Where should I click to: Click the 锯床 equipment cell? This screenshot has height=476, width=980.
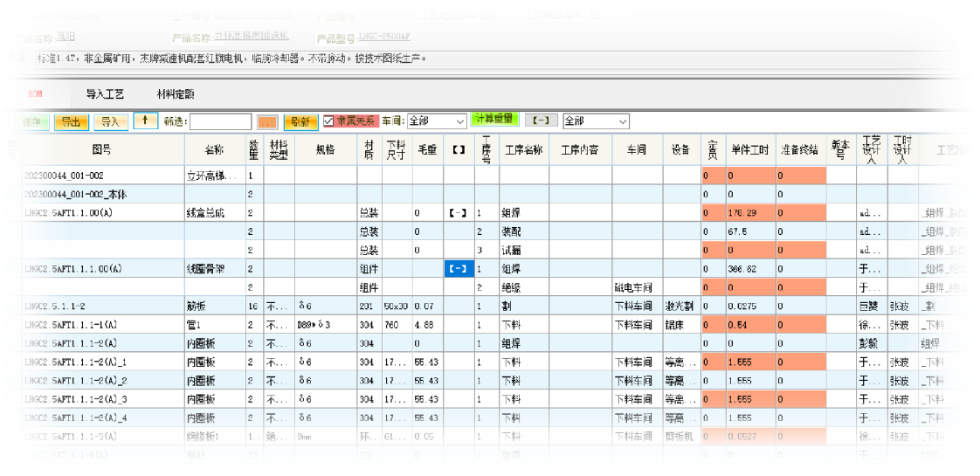coord(681,325)
